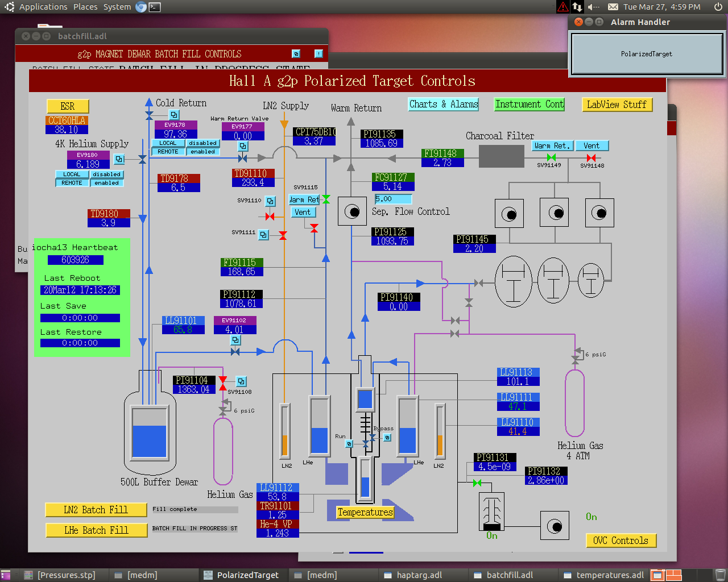Image resolution: width=728 pixels, height=582 pixels.
Task: Click the red SV91111 valve on LN2 line
Action: (283, 235)
